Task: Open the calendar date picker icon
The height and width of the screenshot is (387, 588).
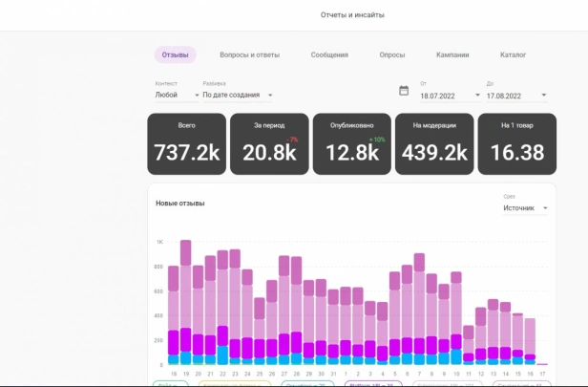Action: click(404, 91)
